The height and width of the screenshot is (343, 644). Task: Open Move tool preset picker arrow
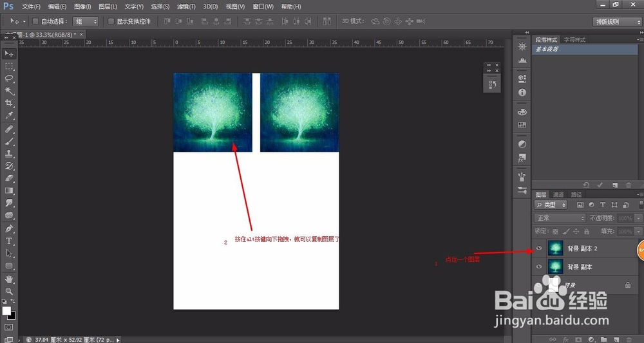24,21
